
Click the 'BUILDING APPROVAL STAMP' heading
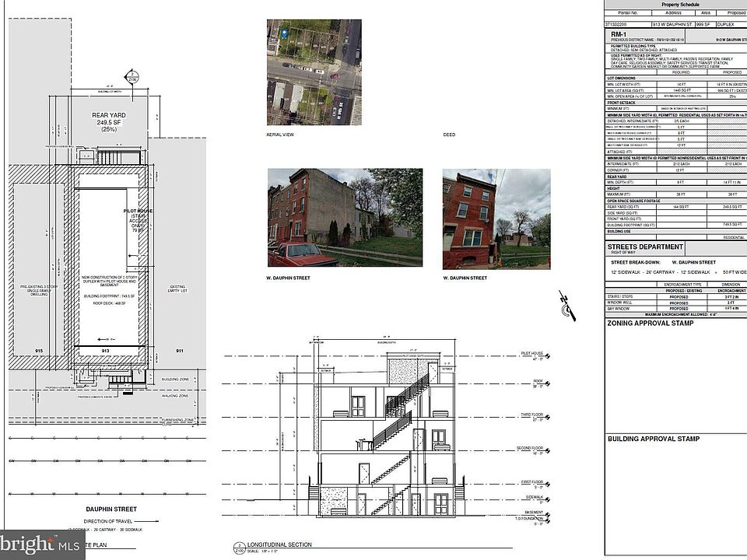654,439
